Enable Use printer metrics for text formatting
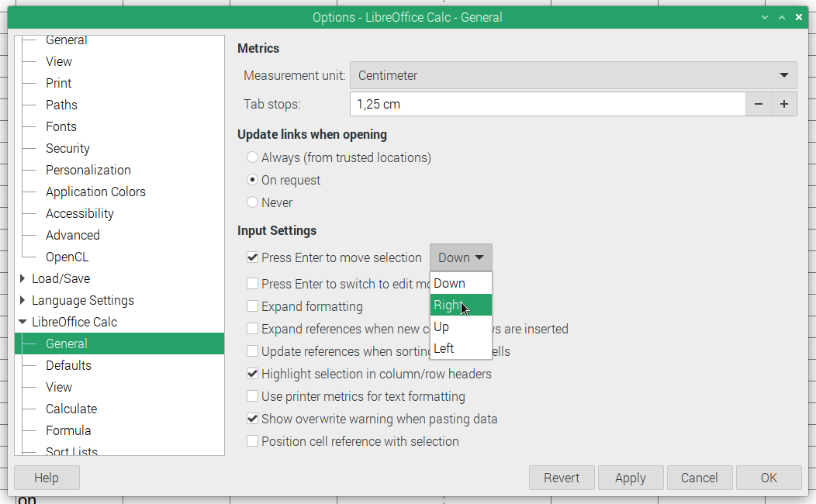 [x=252, y=396]
